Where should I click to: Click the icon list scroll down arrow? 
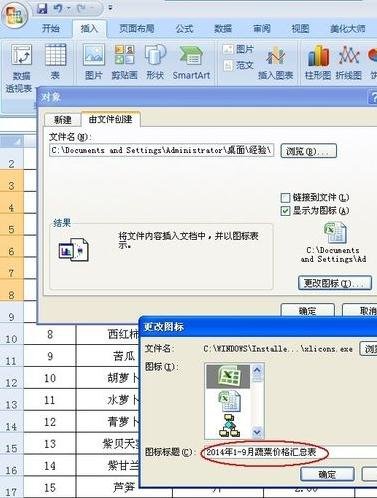tap(257, 432)
